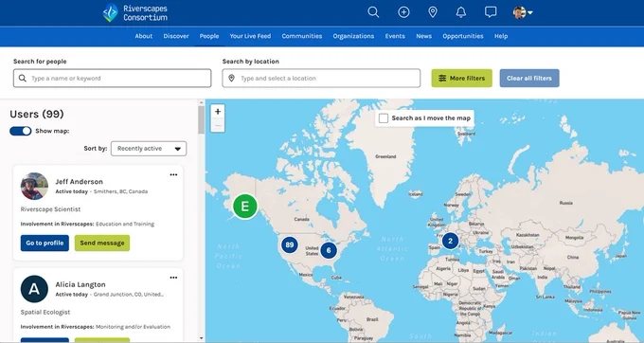Click the Spatial Ecologist text
644x343 pixels.
tap(45, 312)
